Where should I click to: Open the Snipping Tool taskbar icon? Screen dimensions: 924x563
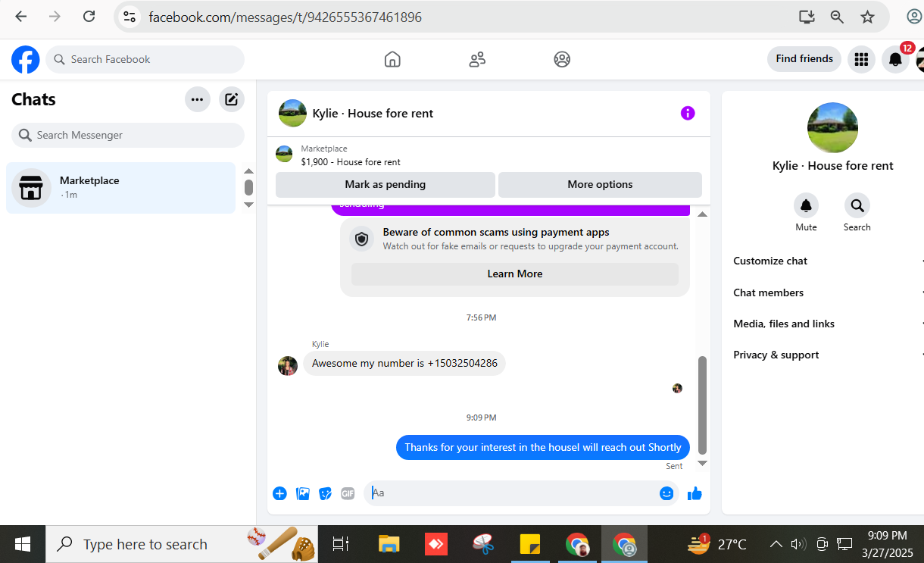[483, 544]
